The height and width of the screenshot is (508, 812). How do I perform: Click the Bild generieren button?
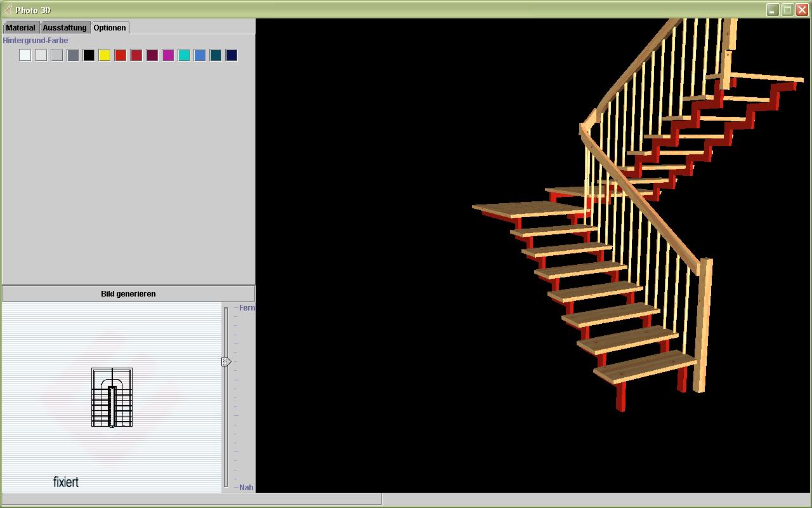pyautogui.click(x=128, y=293)
